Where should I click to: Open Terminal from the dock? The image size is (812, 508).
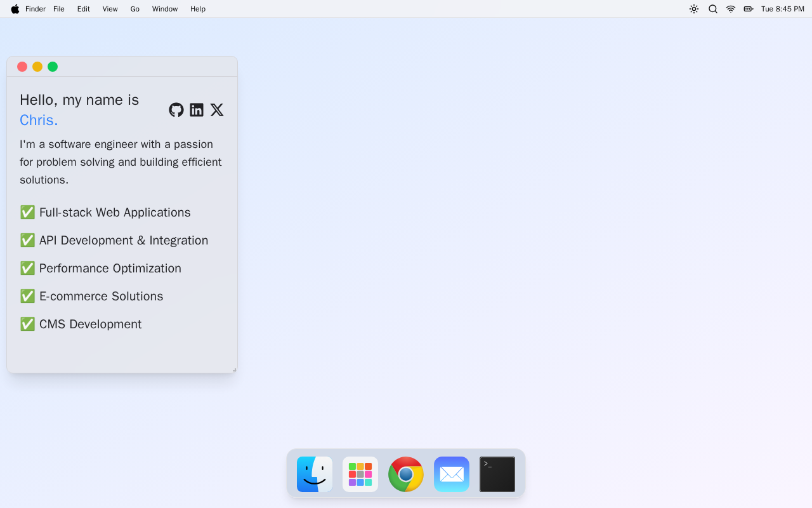pos(497,474)
